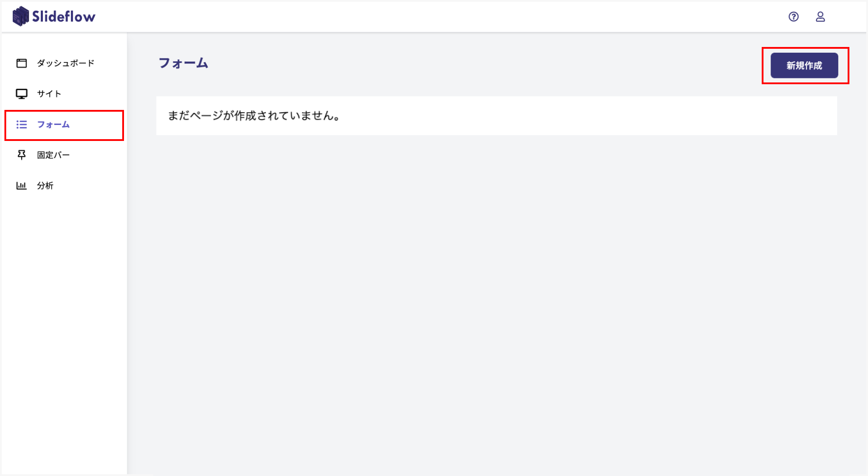Viewport: 868px width, 476px height.
Task: Click the dashboard window icon in sidebar
Action: pos(21,63)
